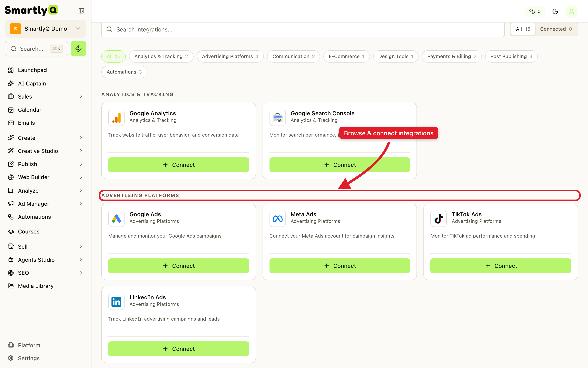Image resolution: width=588 pixels, height=368 pixels.
Task: Click the orange S workspace avatar
Action: point(16,29)
